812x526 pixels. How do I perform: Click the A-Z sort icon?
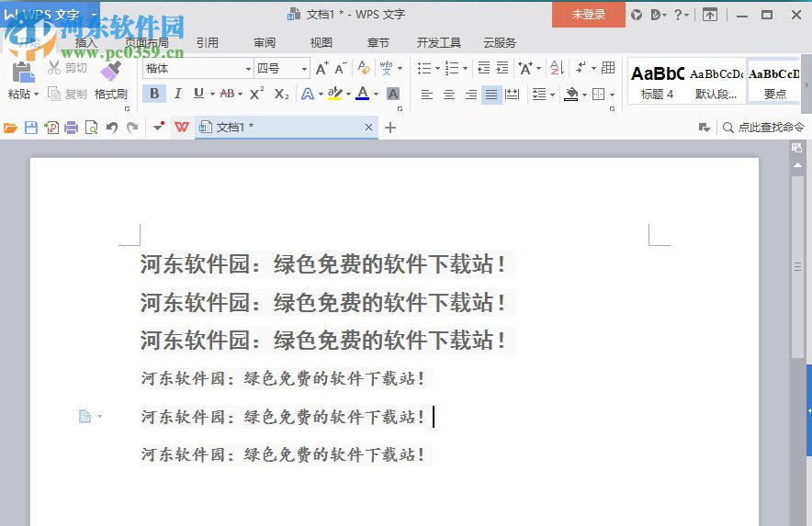pyautogui.click(x=556, y=68)
